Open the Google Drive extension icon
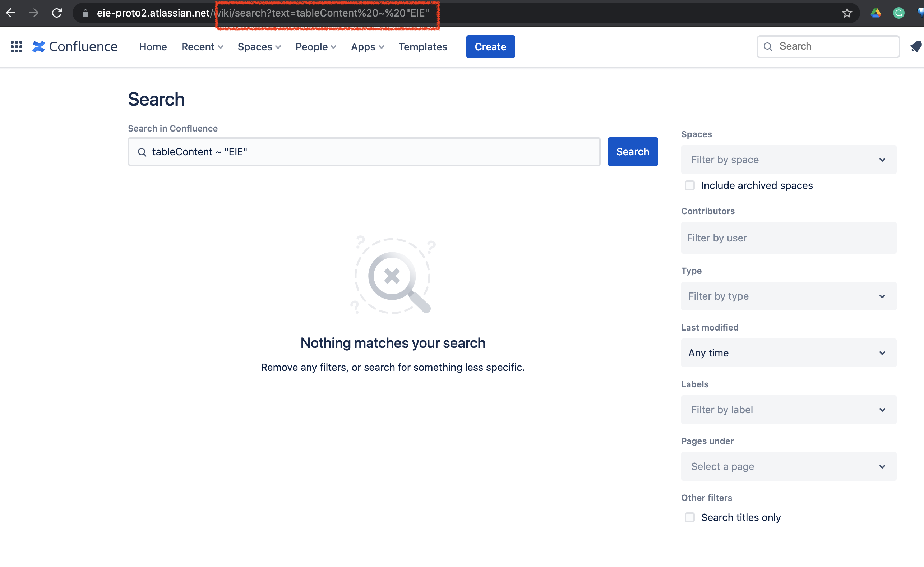 pyautogui.click(x=876, y=13)
